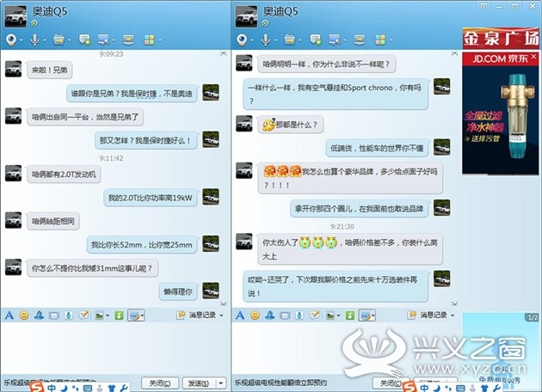Start voice call in left chat window

coord(34,40)
